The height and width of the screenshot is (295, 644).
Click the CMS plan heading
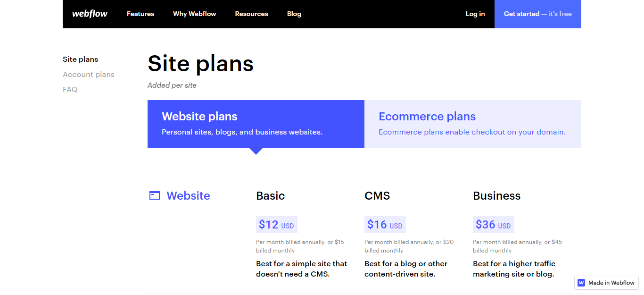[377, 196]
